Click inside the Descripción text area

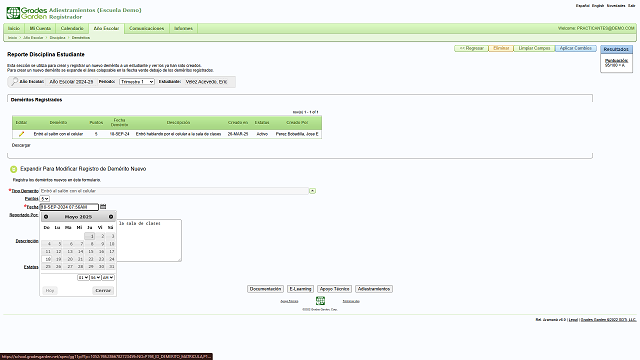click(149, 240)
